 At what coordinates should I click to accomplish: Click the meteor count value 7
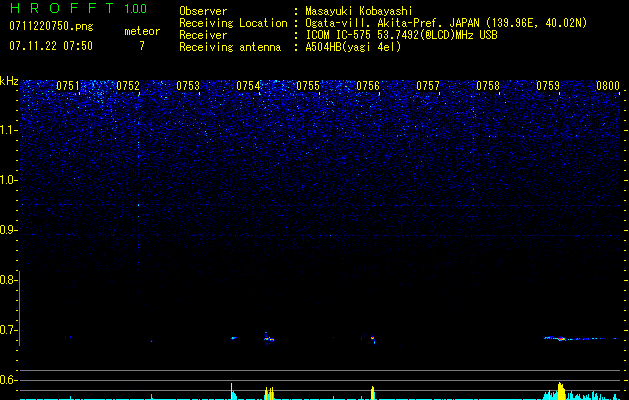(x=142, y=46)
